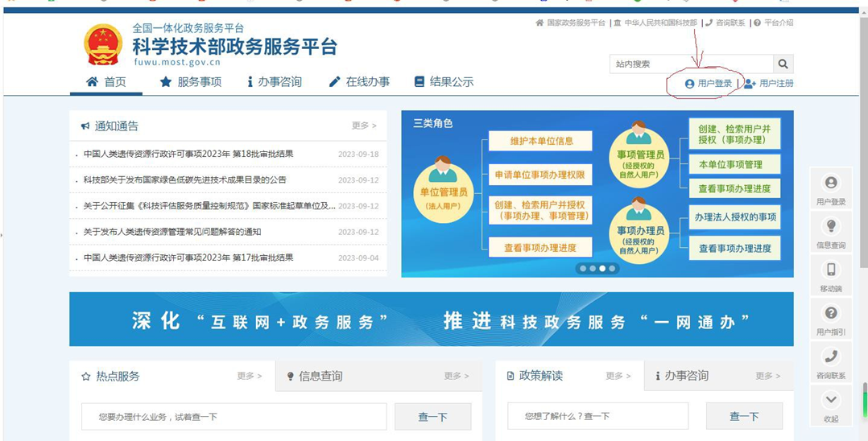Click the 用户注册 add-user icon

750,84
